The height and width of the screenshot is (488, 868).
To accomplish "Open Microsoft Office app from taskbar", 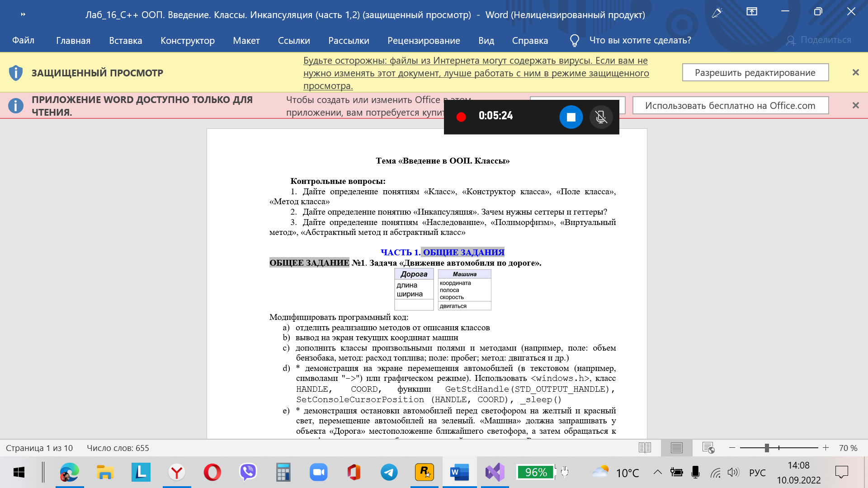I will pos(354,473).
